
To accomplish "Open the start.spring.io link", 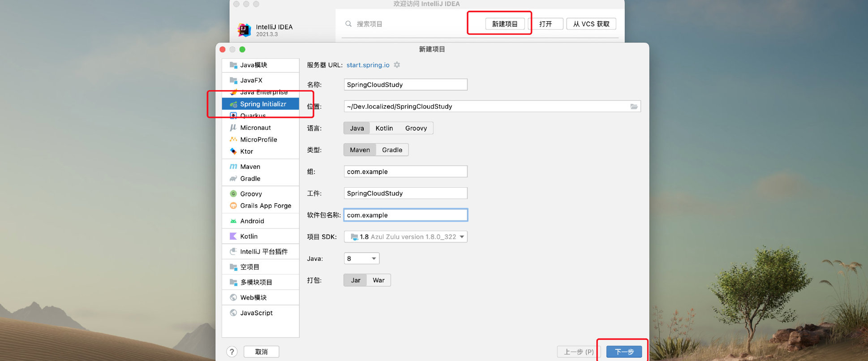I will pyautogui.click(x=368, y=65).
